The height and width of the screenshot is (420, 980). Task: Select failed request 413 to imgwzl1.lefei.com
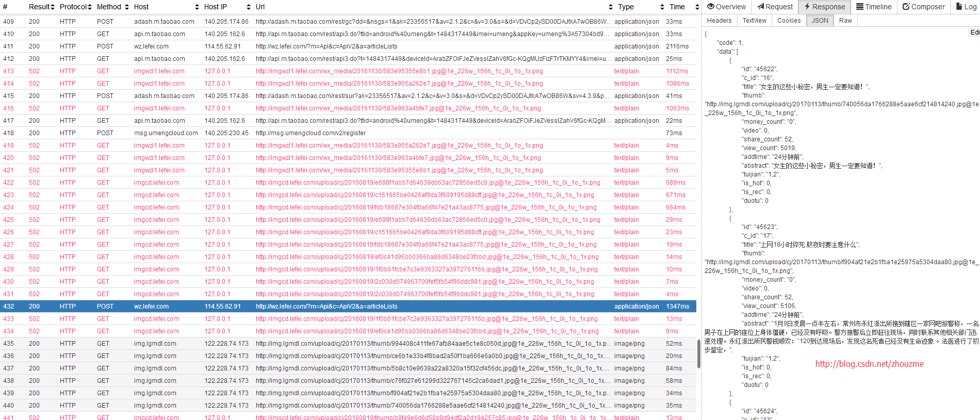(x=348, y=71)
